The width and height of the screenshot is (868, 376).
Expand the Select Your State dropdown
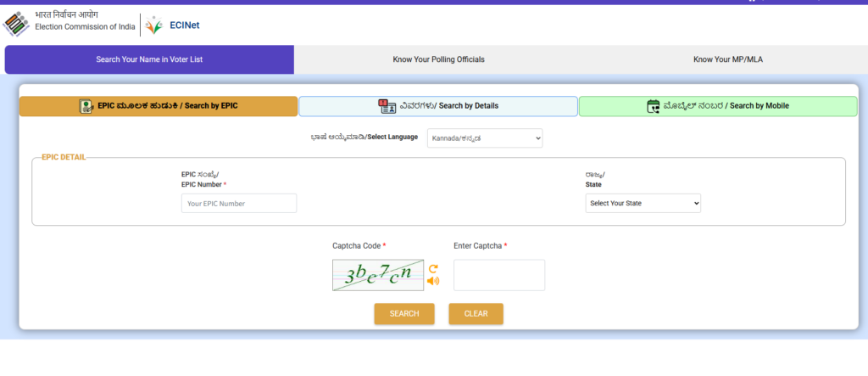(x=643, y=204)
